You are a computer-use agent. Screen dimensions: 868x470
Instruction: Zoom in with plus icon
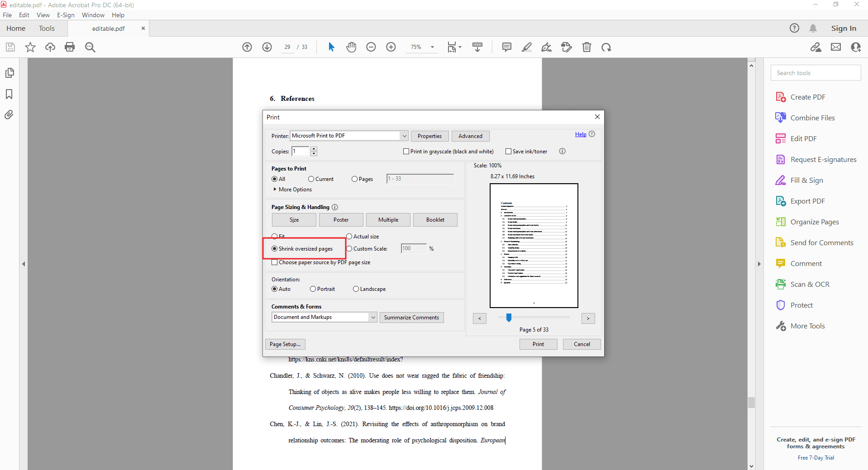click(x=391, y=47)
